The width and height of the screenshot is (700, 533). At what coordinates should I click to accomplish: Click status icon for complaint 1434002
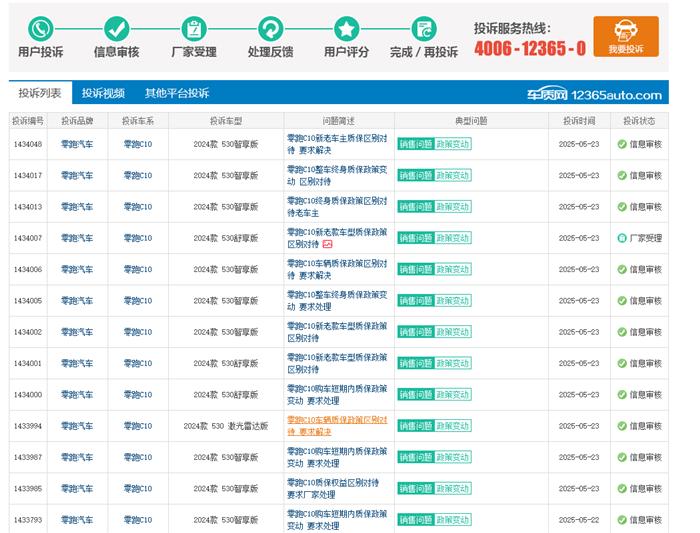[622, 332]
